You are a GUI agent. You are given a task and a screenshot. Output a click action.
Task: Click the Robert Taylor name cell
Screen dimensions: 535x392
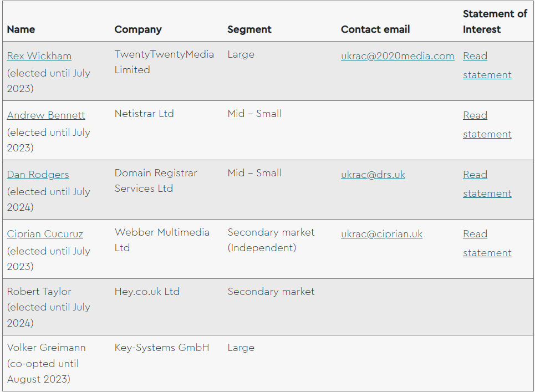click(x=39, y=292)
